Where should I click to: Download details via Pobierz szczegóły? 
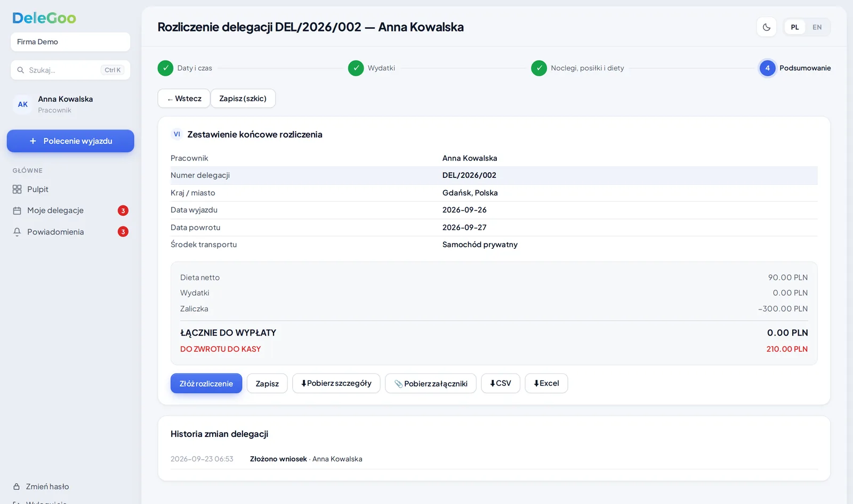[x=336, y=384]
